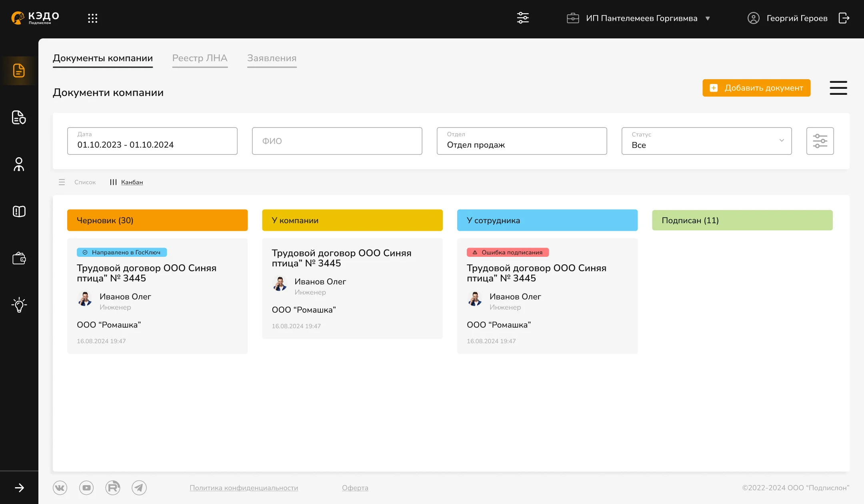Open the VK social icon
Screen dimensions: 864x504
point(60,488)
